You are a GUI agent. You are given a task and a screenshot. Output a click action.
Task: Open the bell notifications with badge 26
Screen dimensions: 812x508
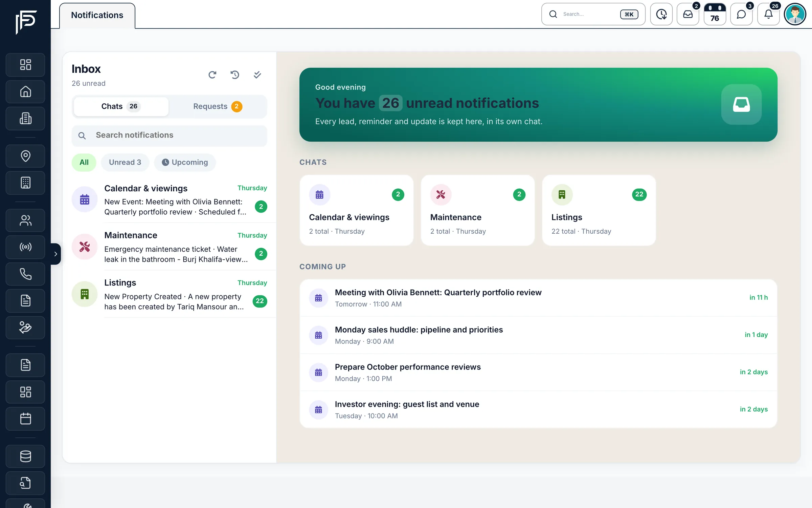[x=768, y=14]
